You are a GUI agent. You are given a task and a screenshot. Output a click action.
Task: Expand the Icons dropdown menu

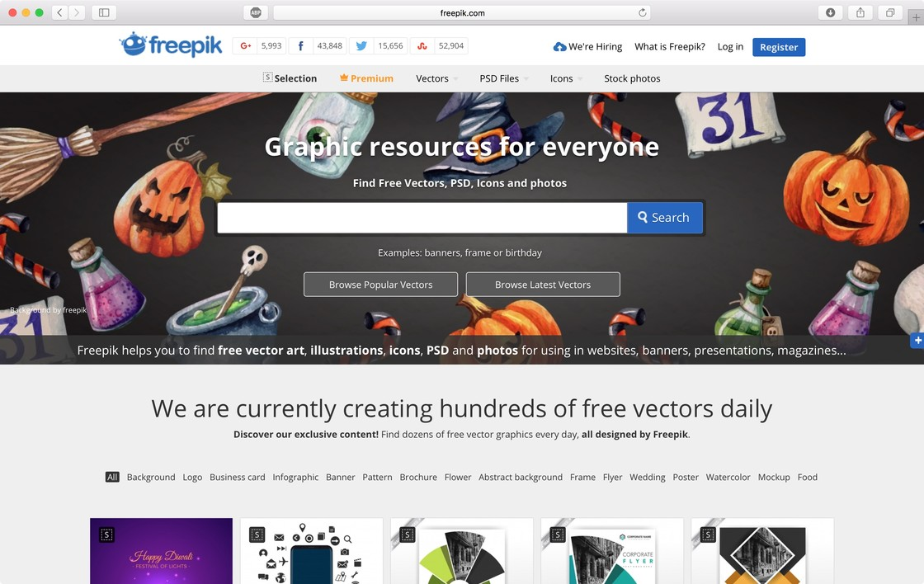566,78
